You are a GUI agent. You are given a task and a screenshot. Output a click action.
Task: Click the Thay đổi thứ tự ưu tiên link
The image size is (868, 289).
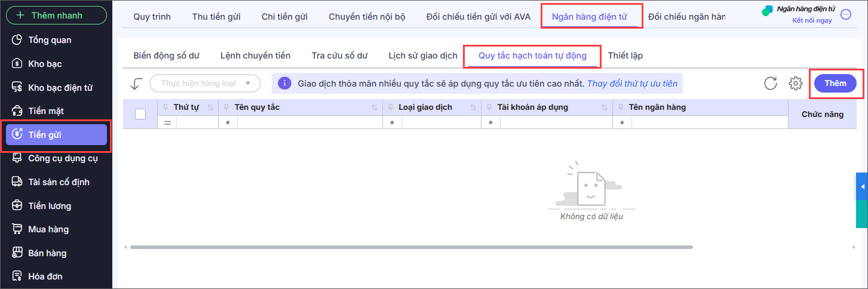click(632, 84)
